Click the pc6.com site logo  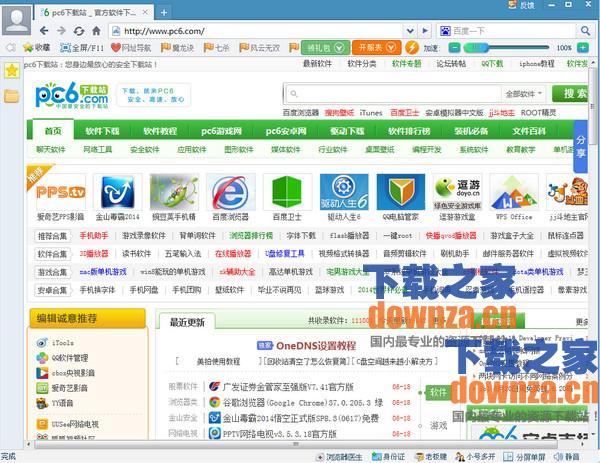[x=72, y=95]
